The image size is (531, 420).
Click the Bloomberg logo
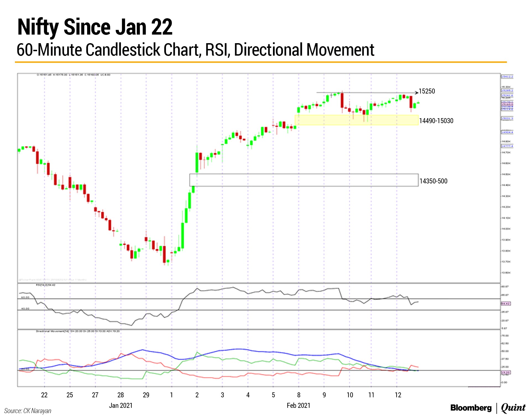(x=471, y=408)
